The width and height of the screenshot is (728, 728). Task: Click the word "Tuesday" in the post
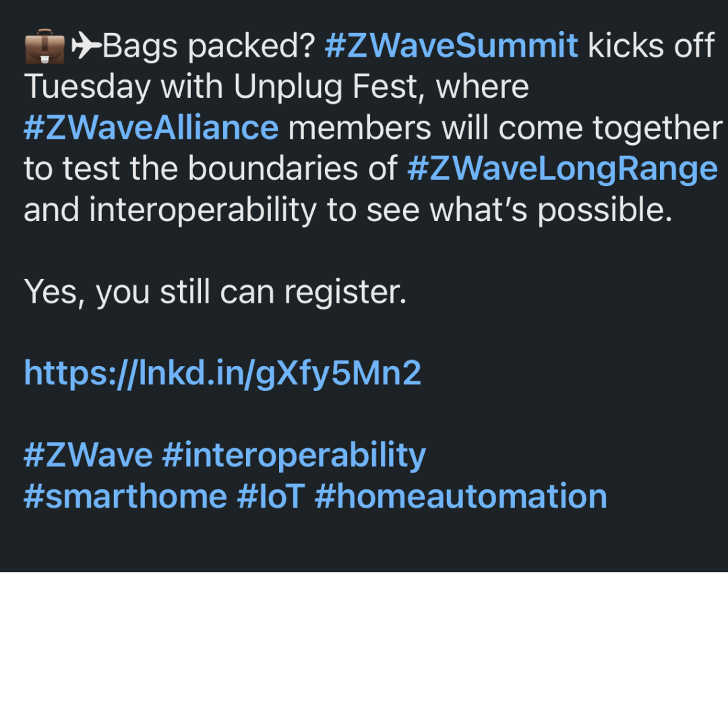click(88, 88)
